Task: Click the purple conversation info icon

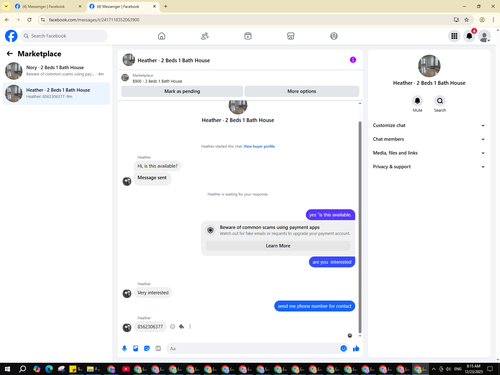Action: (x=353, y=60)
